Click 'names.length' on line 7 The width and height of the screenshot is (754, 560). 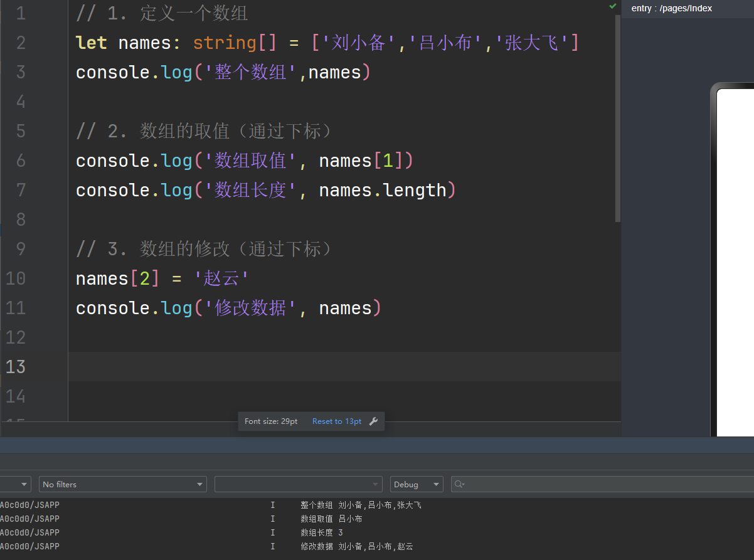click(383, 190)
